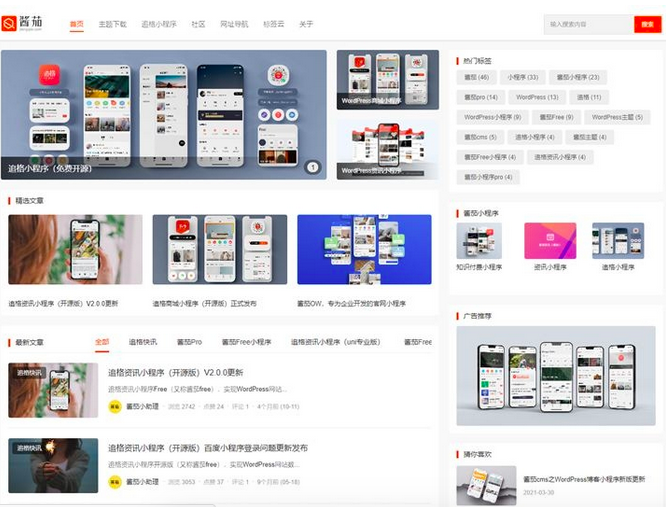The height and width of the screenshot is (507, 666).
Task: Switch to the partly hidden 酱茄Free tab
Action: coord(418,342)
